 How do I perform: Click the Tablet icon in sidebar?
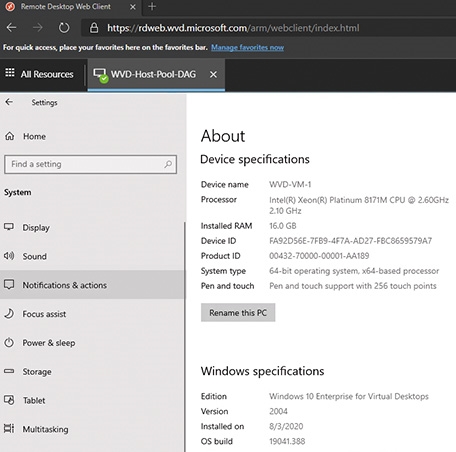coord(9,400)
